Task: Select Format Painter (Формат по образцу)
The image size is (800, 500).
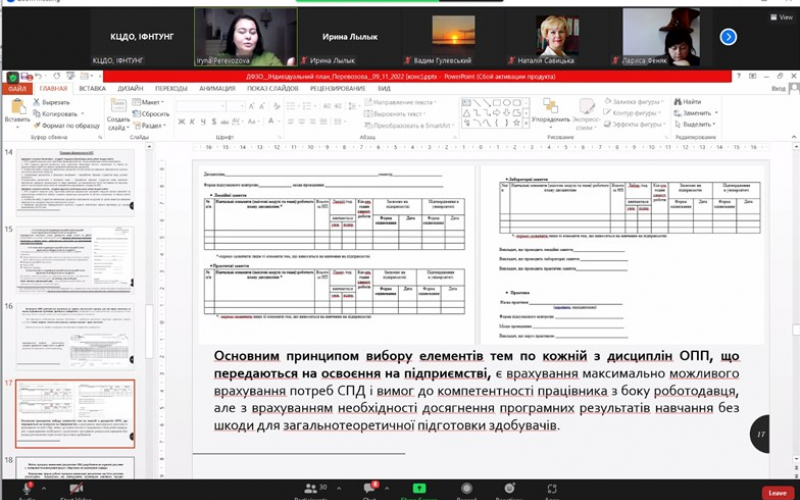Action: click(66, 125)
